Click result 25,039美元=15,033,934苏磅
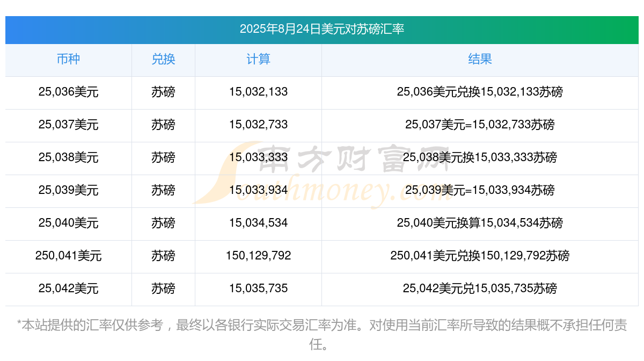Screen dimensions: 644x361 (480, 190)
